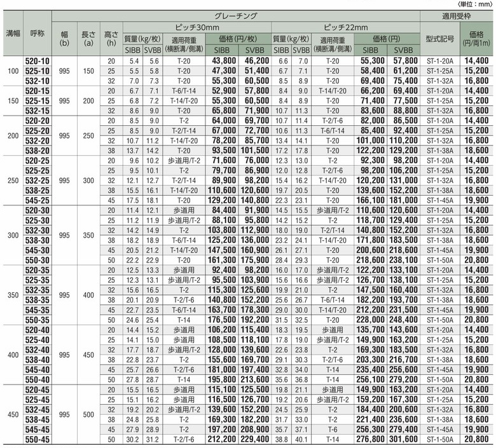The image size is (496, 448).
Task: Select product code 545-45
Action: [38, 430]
